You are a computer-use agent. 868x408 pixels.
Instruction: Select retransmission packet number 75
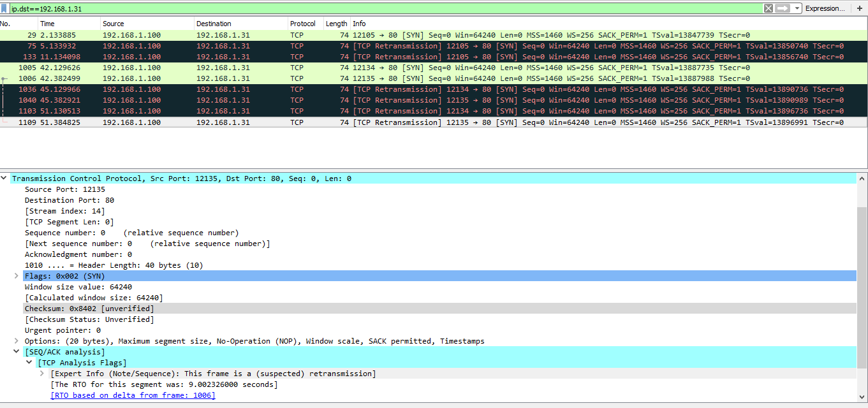(x=434, y=46)
